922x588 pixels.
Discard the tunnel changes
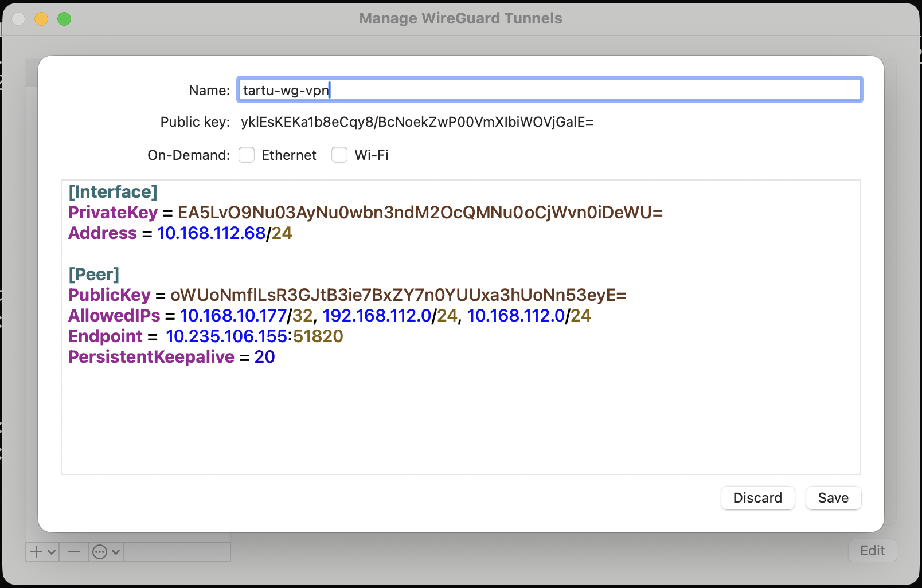757,498
